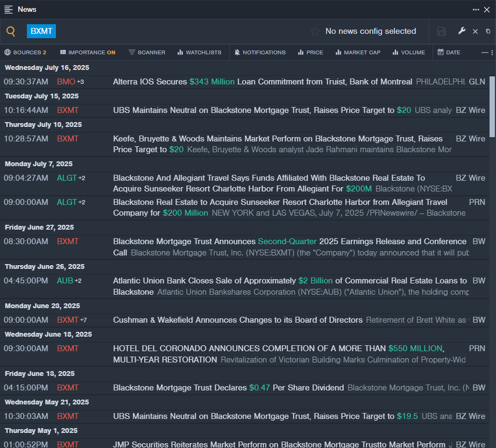Open the Sources 2 filter

pos(26,53)
